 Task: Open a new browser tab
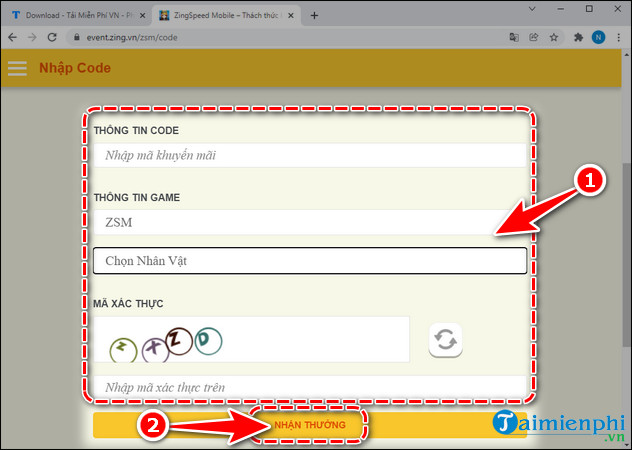pyautogui.click(x=314, y=15)
